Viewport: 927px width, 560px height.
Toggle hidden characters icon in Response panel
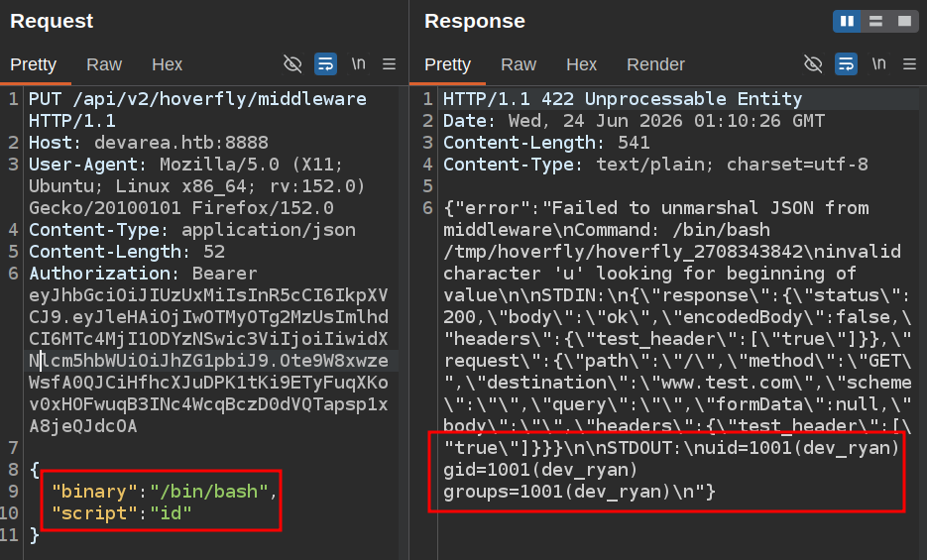(x=814, y=63)
